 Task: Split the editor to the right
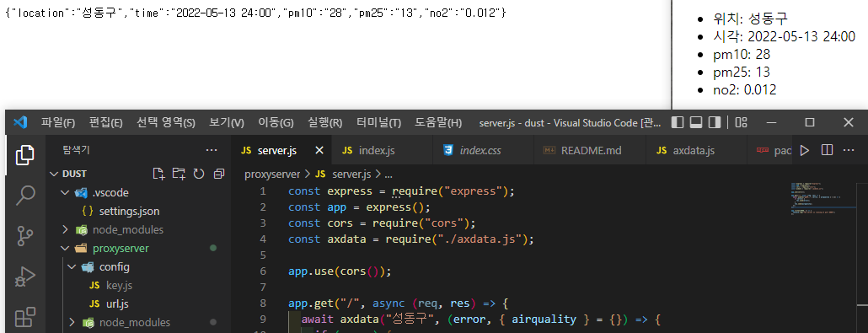click(827, 150)
